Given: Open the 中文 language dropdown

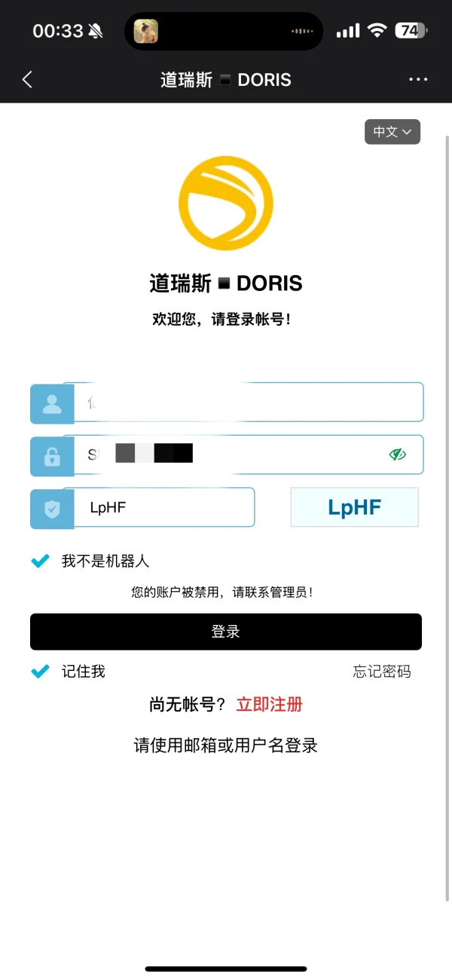Looking at the screenshot, I should coord(392,132).
